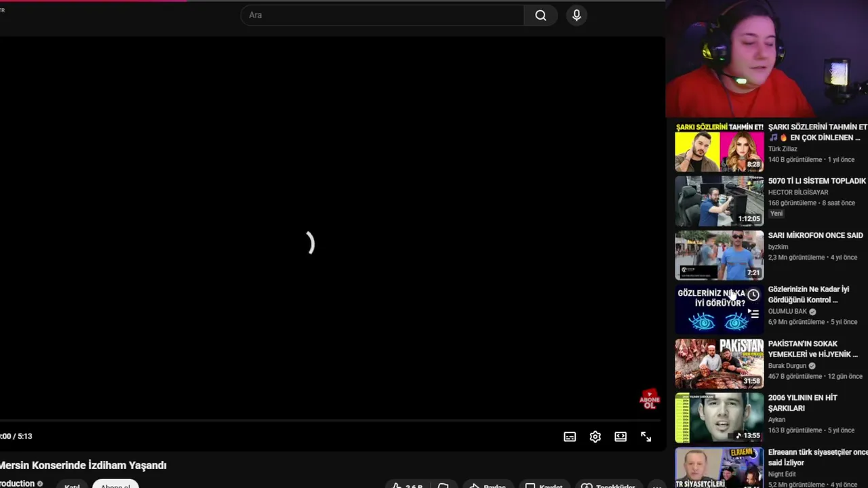The width and height of the screenshot is (868, 488).
Task: Toggle subtitles in the video player
Action: 570,437
